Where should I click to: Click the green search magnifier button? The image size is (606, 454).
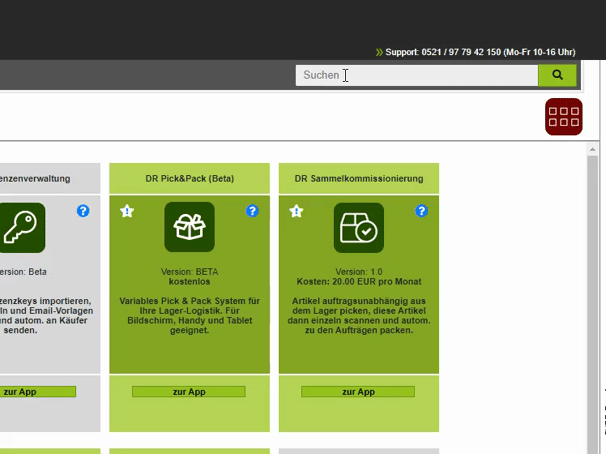click(x=557, y=75)
